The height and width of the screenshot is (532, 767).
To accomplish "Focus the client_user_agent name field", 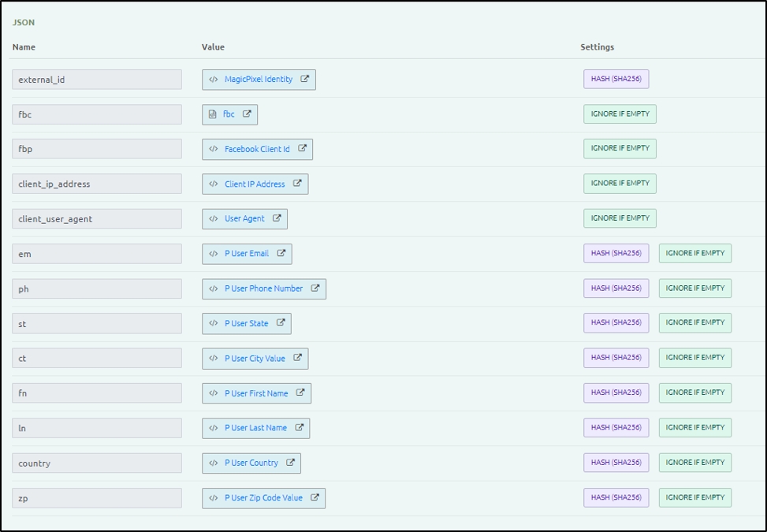I will [96, 218].
